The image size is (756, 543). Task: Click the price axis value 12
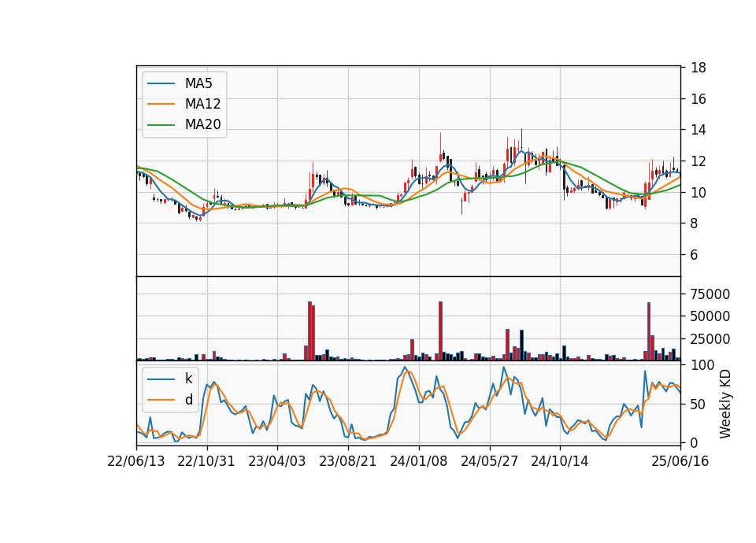click(699, 161)
